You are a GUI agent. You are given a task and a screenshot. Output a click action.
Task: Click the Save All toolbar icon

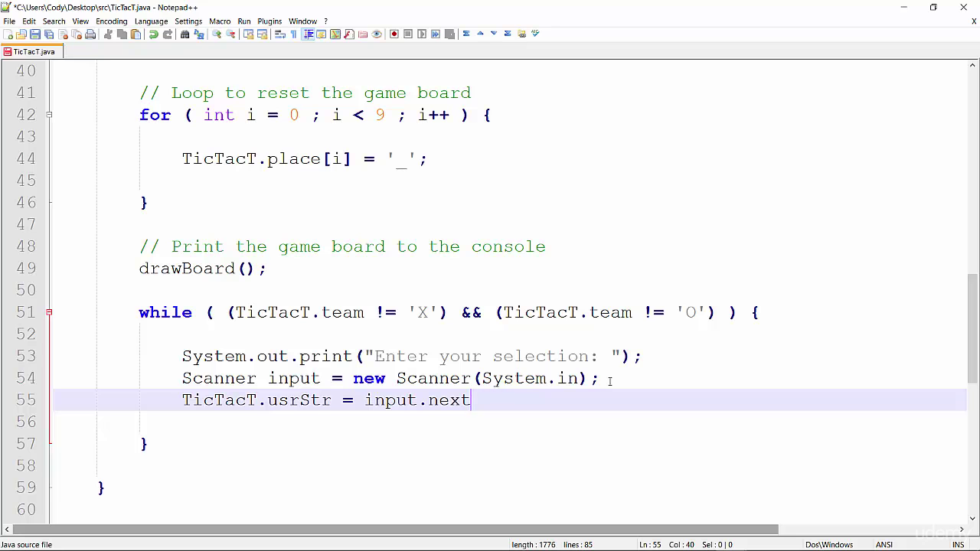point(49,34)
